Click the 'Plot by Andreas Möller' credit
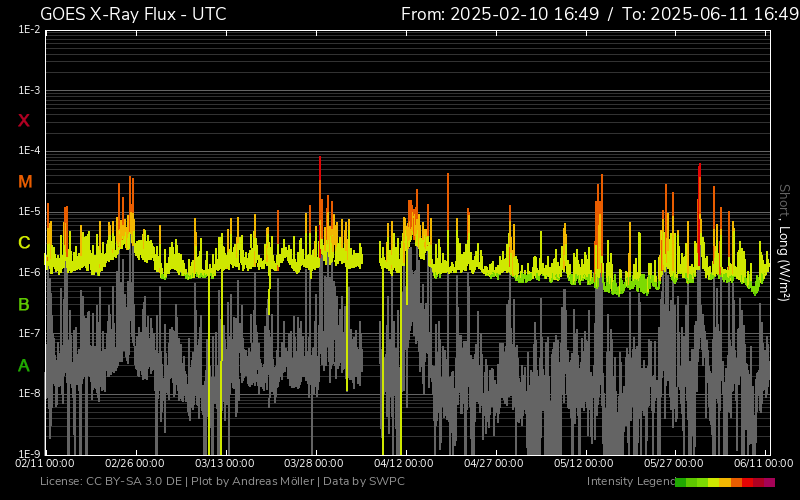800x500 pixels. click(253, 481)
